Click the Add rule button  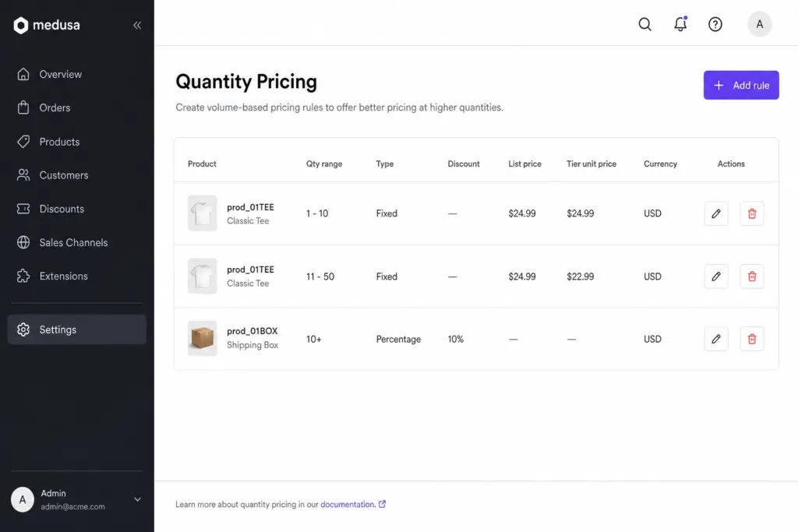741,85
